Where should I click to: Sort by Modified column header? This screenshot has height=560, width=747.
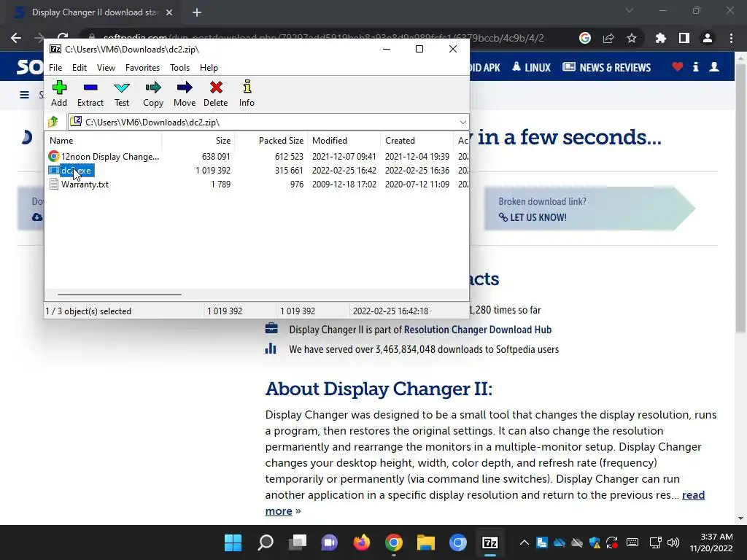344,141
